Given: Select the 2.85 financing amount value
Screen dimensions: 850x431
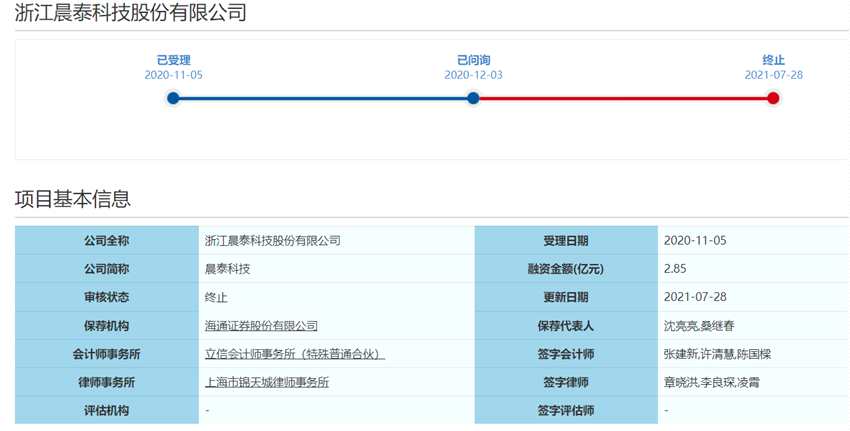Looking at the screenshot, I should pyautogui.click(x=754, y=269).
